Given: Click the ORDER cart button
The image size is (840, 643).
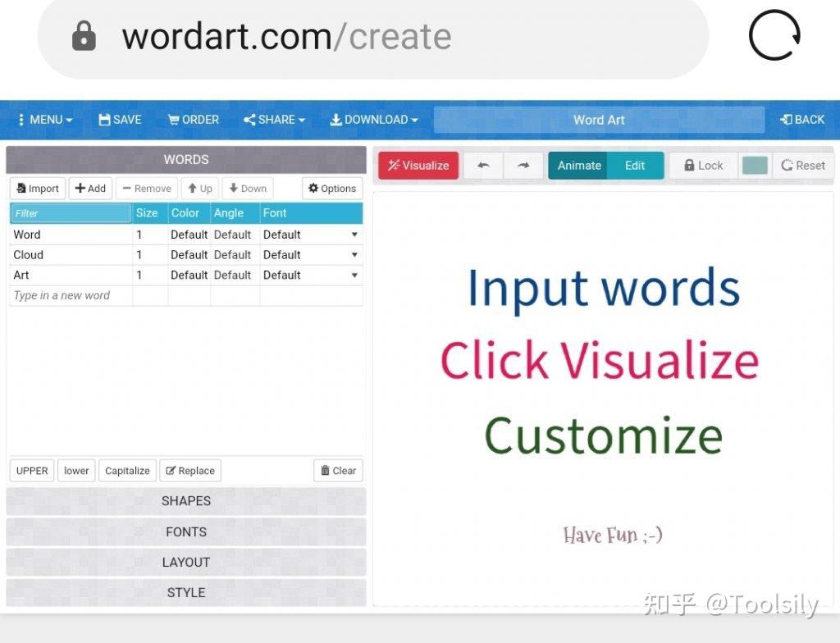Looking at the screenshot, I should click(x=194, y=120).
